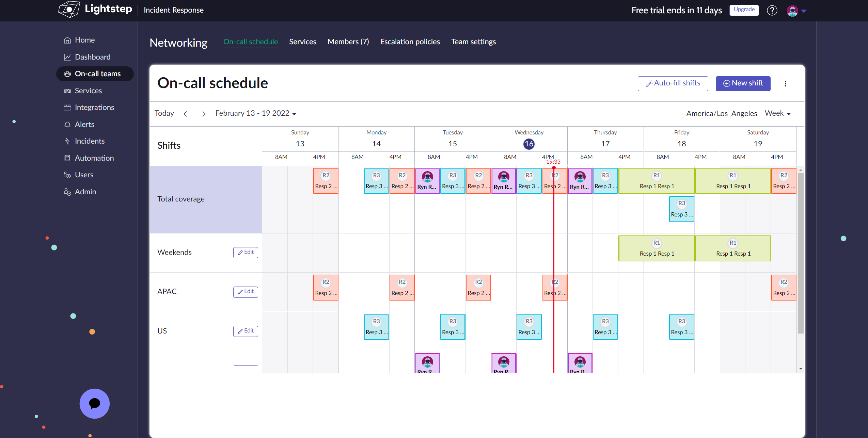Switch to Escalation policies tab
This screenshot has height=438, width=868.
point(410,42)
